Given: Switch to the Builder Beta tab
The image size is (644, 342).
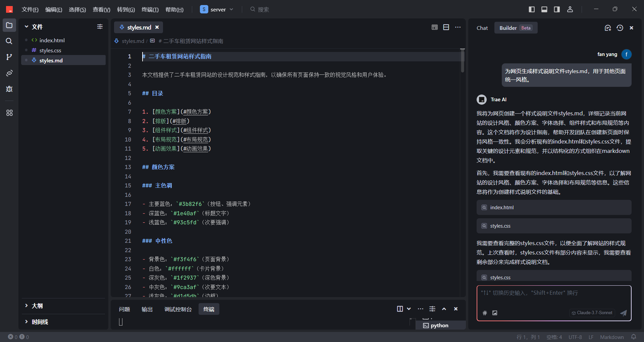Looking at the screenshot, I should coord(516,28).
